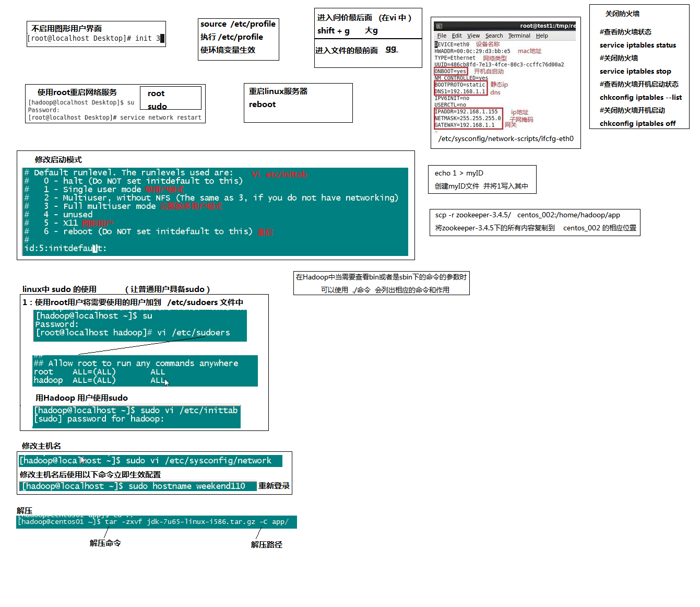700x607 pixels.
Task: Open the Help menu in the terminal window
Action: pyautogui.click(x=542, y=36)
